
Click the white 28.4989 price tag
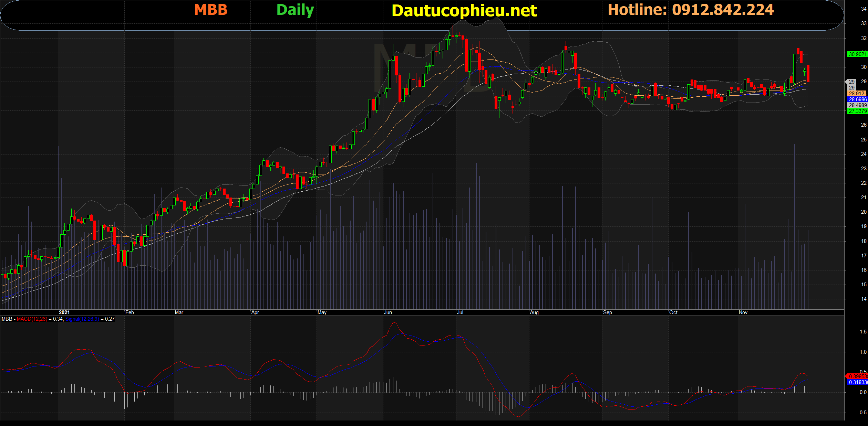tap(857, 105)
